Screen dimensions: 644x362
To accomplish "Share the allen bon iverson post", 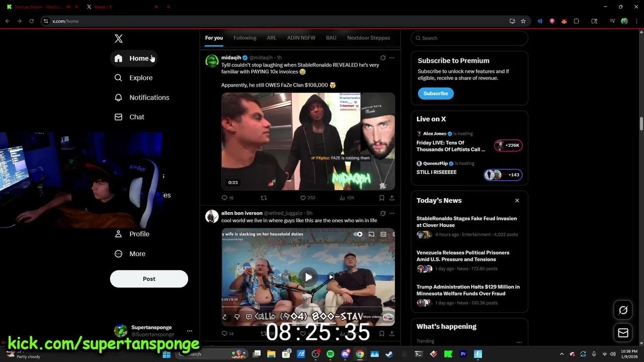I will click(x=392, y=333).
